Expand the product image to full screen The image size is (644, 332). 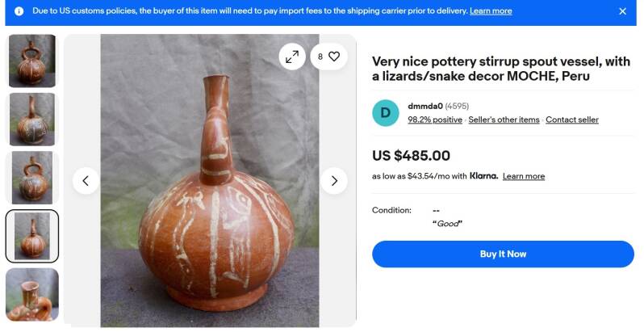click(x=292, y=57)
